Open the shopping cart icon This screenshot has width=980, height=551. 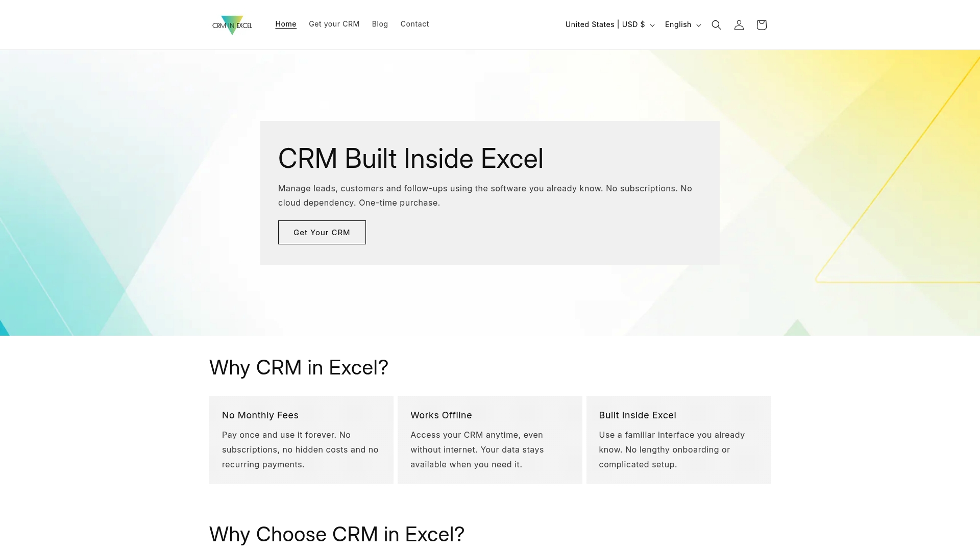(761, 25)
